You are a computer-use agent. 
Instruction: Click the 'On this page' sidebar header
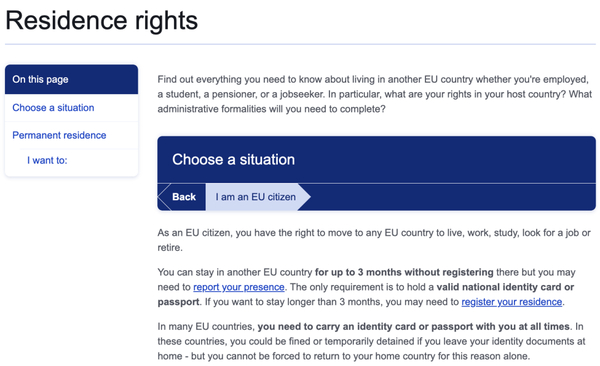click(x=72, y=79)
